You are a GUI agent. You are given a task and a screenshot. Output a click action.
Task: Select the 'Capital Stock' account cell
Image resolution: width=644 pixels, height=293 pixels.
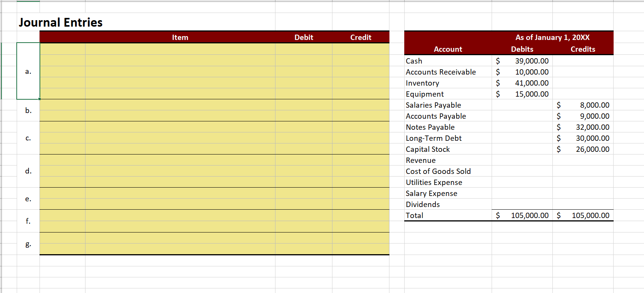tap(448, 149)
